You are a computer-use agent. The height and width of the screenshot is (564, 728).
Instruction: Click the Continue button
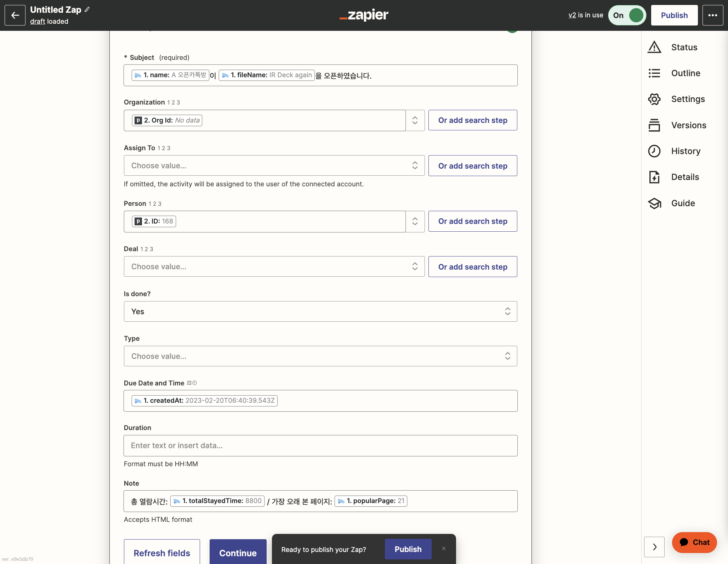pyautogui.click(x=238, y=552)
